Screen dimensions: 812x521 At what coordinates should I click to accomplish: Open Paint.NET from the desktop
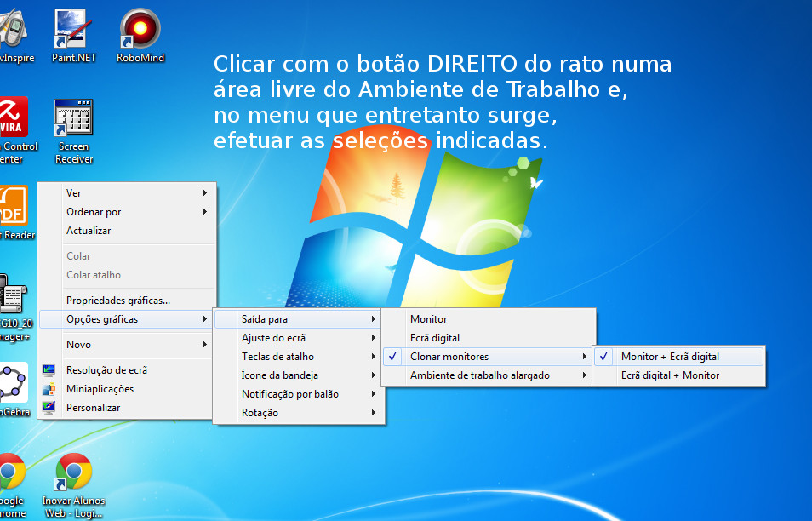click(x=73, y=26)
